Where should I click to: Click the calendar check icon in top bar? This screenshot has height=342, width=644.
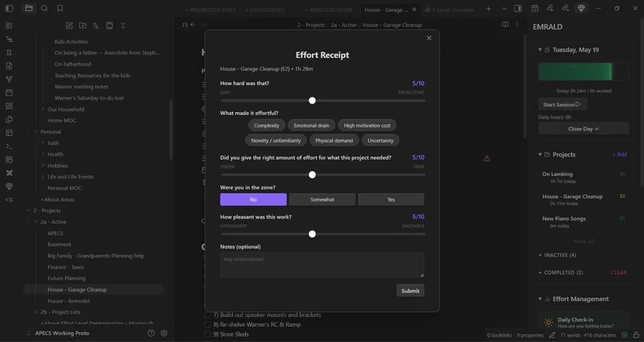click(535, 9)
